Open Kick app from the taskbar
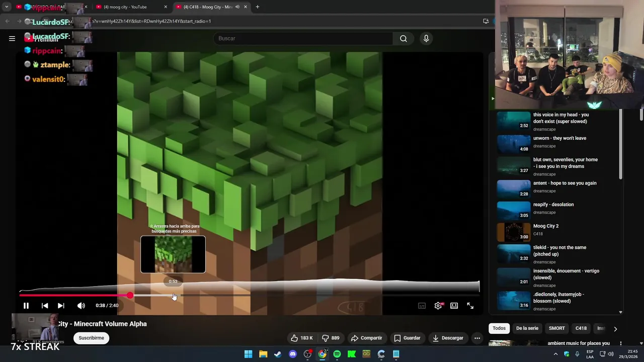 point(352,354)
